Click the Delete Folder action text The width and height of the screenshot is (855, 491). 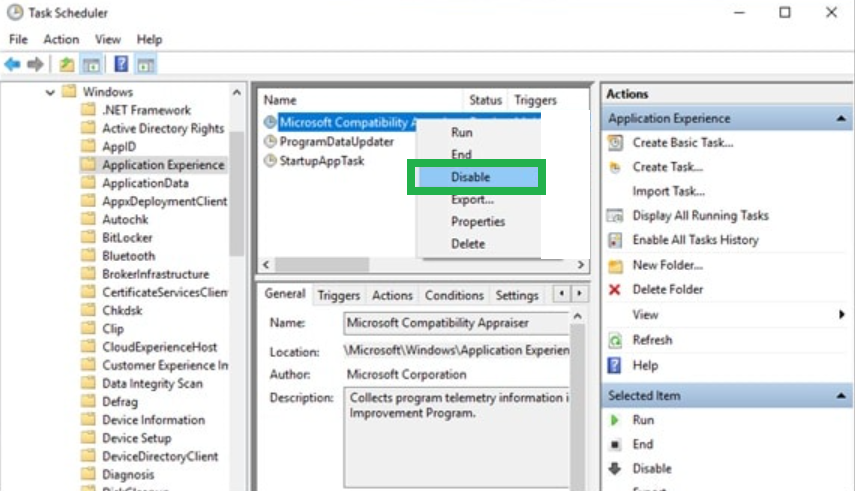(x=667, y=289)
